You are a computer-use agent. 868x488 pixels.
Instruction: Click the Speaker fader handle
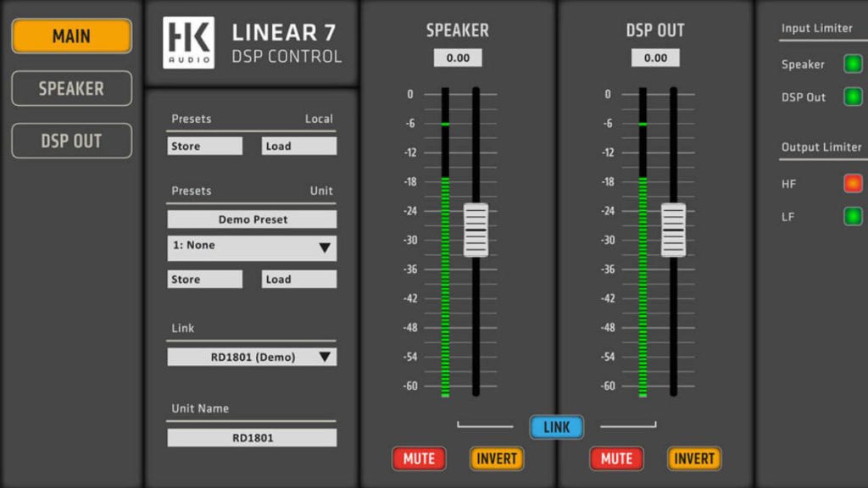click(x=476, y=230)
